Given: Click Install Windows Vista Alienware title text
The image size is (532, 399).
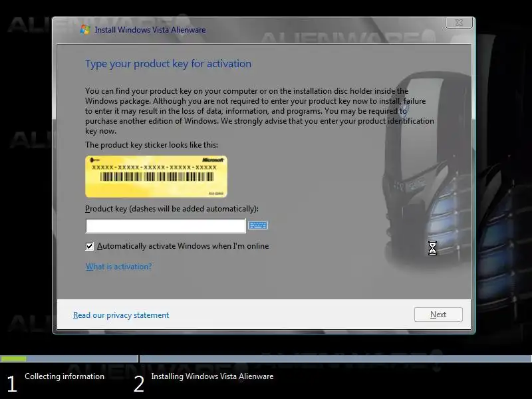Looking at the screenshot, I should (150, 30).
